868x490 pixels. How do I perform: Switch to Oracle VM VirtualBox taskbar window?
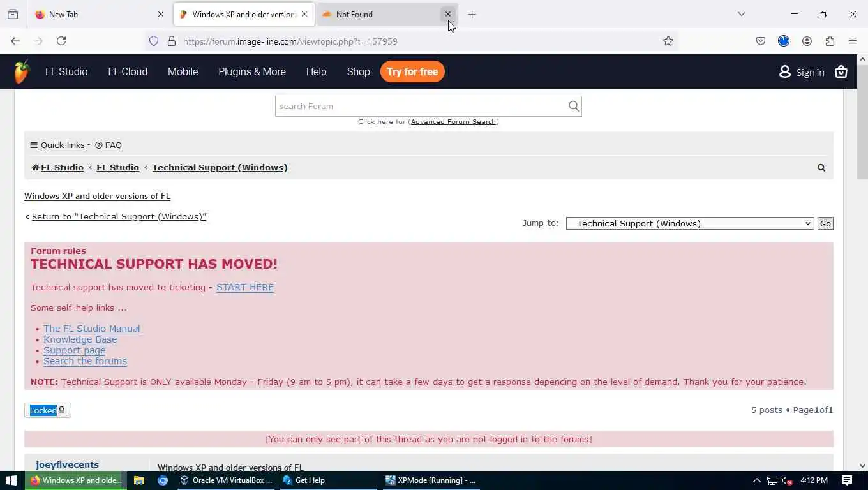(x=226, y=480)
